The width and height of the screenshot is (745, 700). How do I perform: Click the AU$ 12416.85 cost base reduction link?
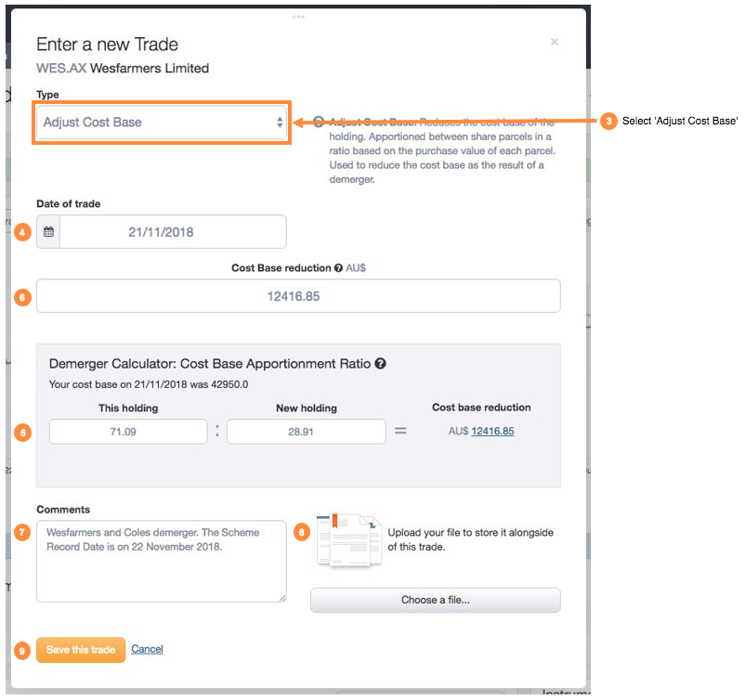pyautogui.click(x=492, y=431)
